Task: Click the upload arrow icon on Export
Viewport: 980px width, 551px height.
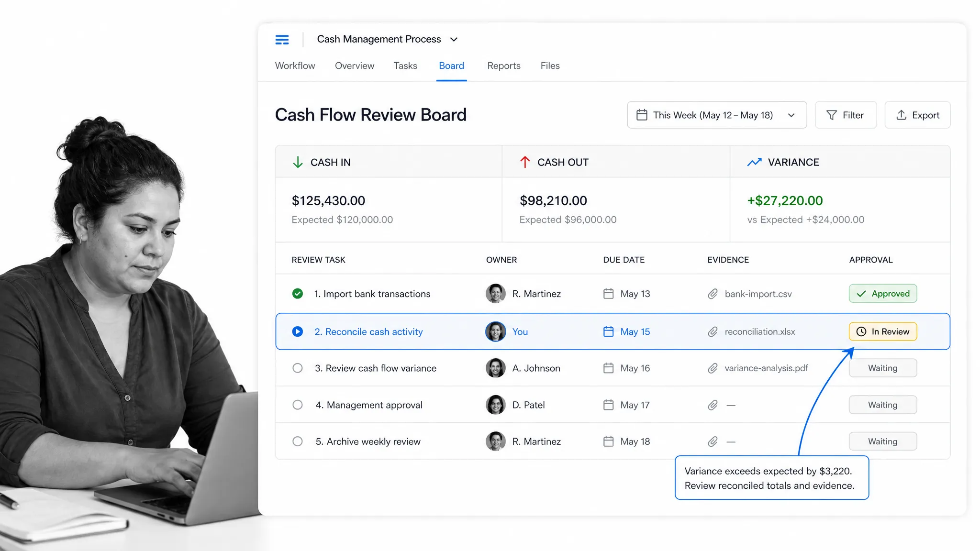Action: click(902, 115)
